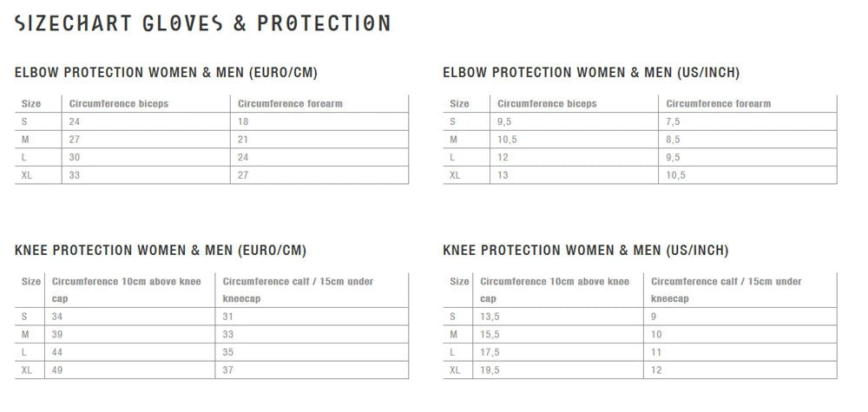Viewport: 868px width, 412px height.
Task: Click Knee Protection Women & Men (US/Inch) heading
Action: [x=586, y=251]
